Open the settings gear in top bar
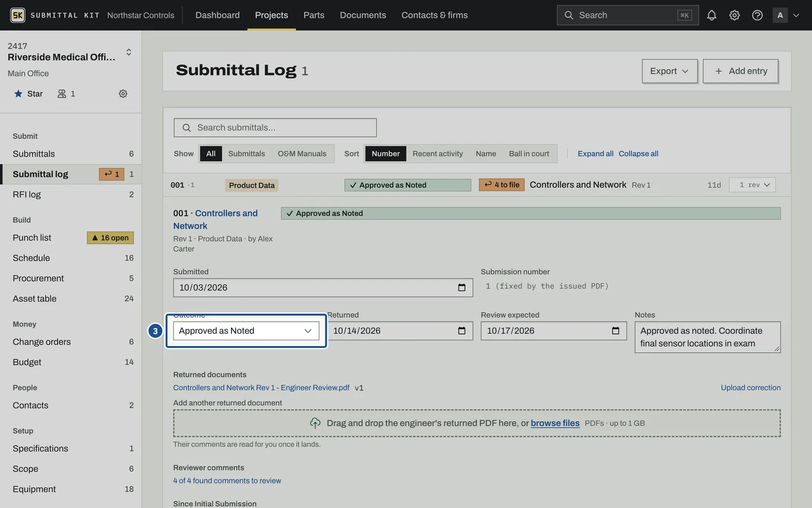 [734, 15]
